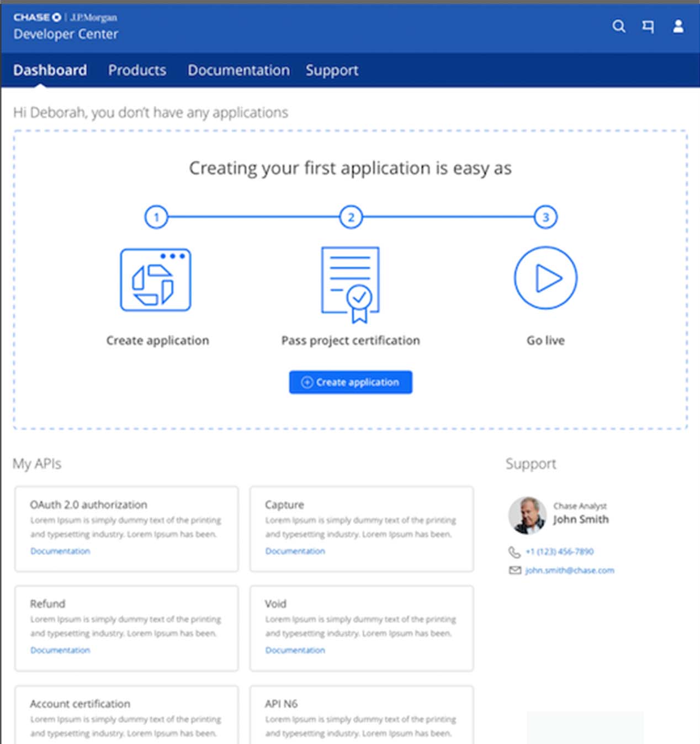Click the blue Create application button
The image size is (700, 744).
[x=351, y=382]
